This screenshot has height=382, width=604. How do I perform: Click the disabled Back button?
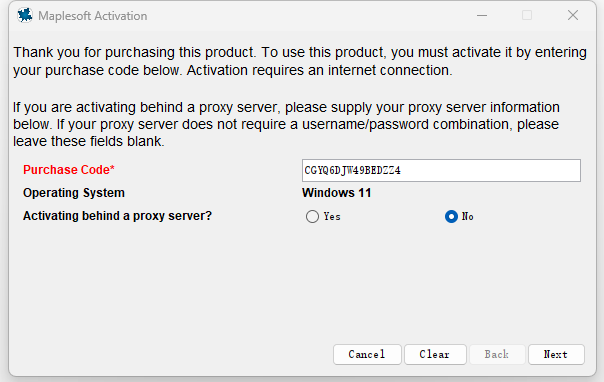tap(497, 354)
